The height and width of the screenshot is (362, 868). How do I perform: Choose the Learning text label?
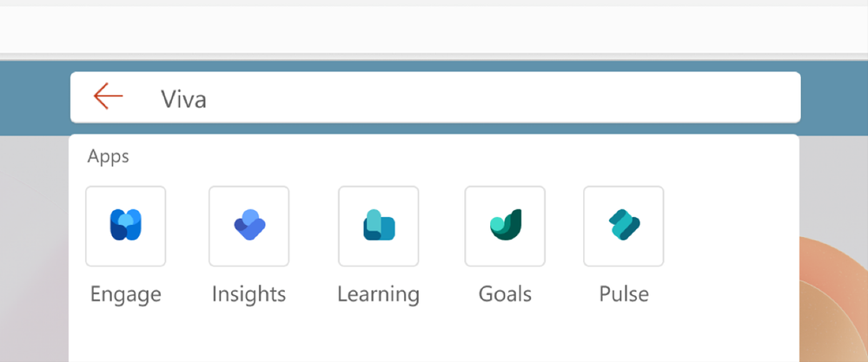point(379,294)
